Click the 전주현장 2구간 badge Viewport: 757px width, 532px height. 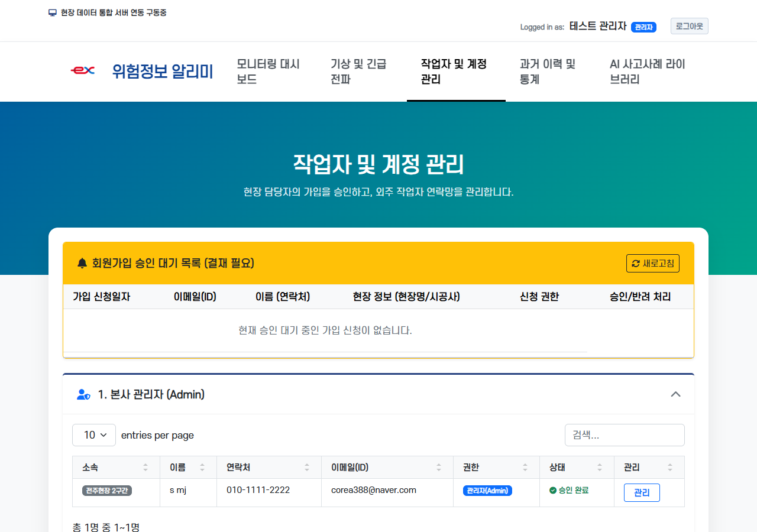tap(107, 491)
